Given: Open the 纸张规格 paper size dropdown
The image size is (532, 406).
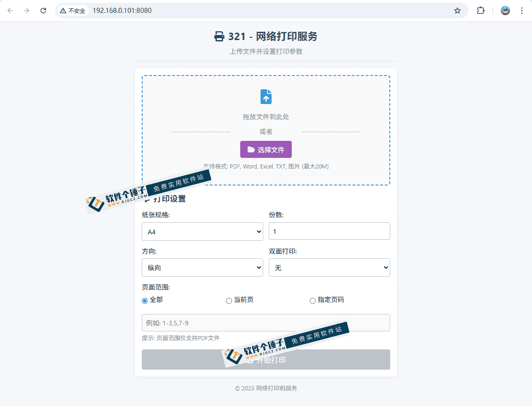Looking at the screenshot, I should coord(202,231).
